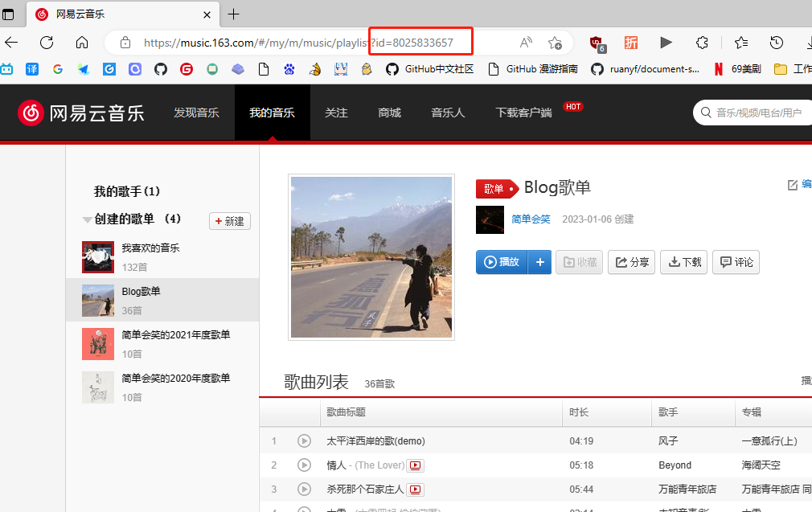Click the 新建 playlist button
Screen dimensions: 812x512
coord(230,221)
